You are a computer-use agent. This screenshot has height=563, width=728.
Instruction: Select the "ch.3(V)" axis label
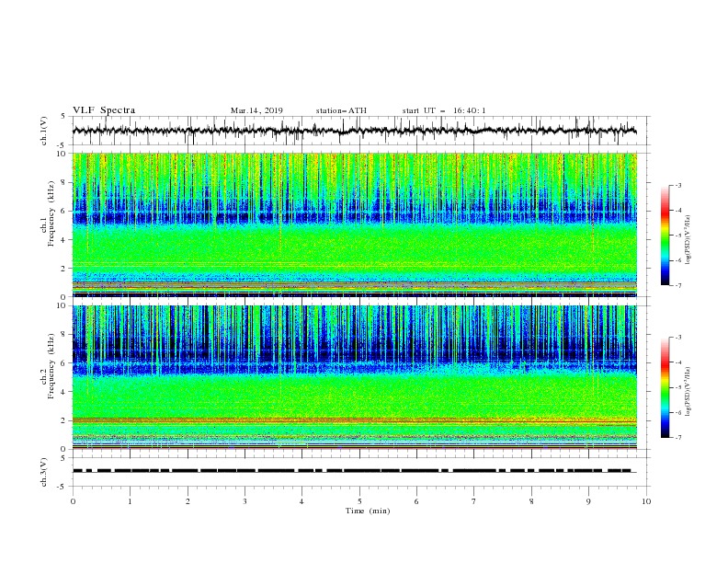coord(44,472)
